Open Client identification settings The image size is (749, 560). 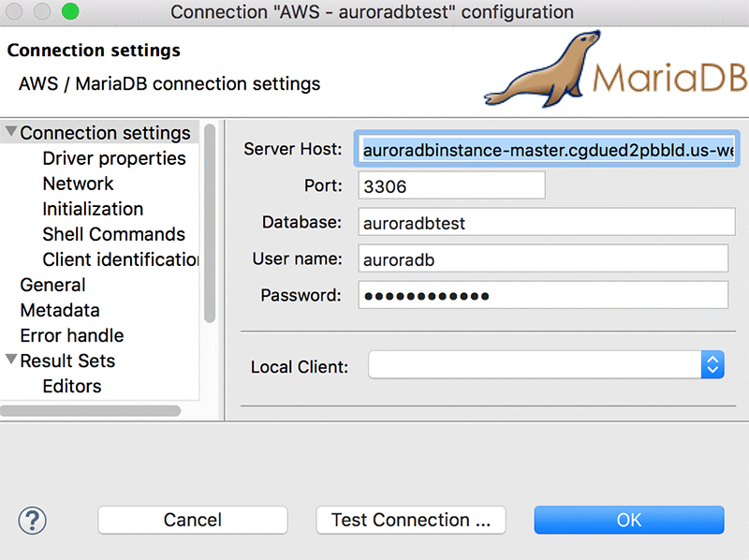click(121, 260)
